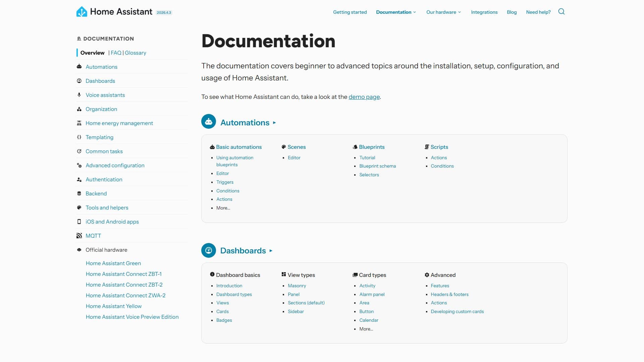Click the Advanced gear icon in Dashboards
The height and width of the screenshot is (362, 644).
click(427, 275)
